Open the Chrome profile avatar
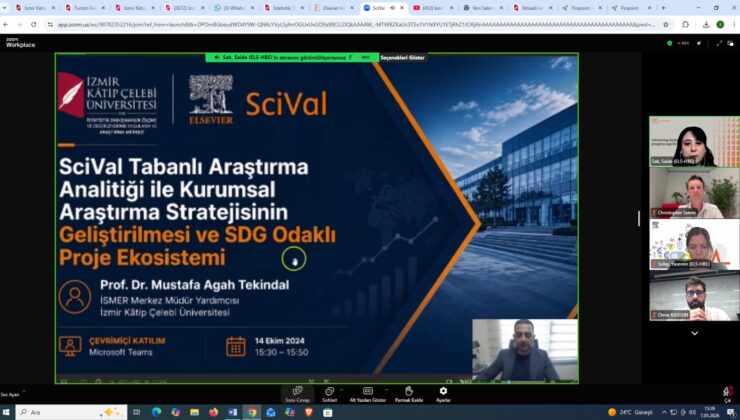The width and height of the screenshot is (740, 420). pyautogui.click(x=720, y=25)
